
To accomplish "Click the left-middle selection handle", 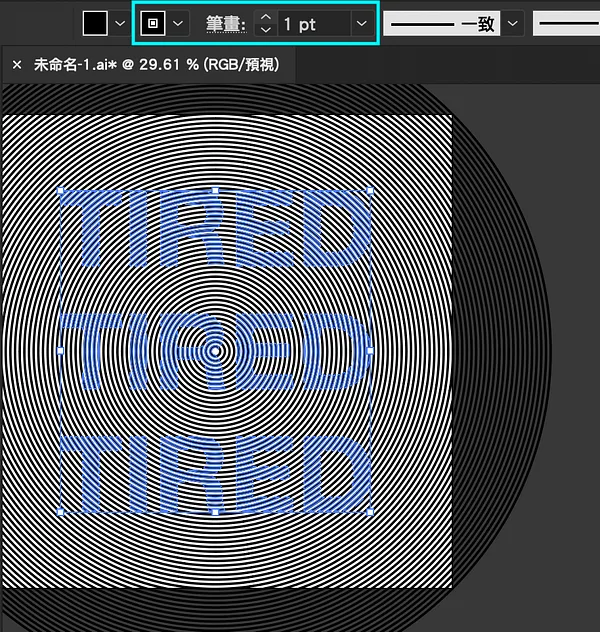I will (60, 351).
